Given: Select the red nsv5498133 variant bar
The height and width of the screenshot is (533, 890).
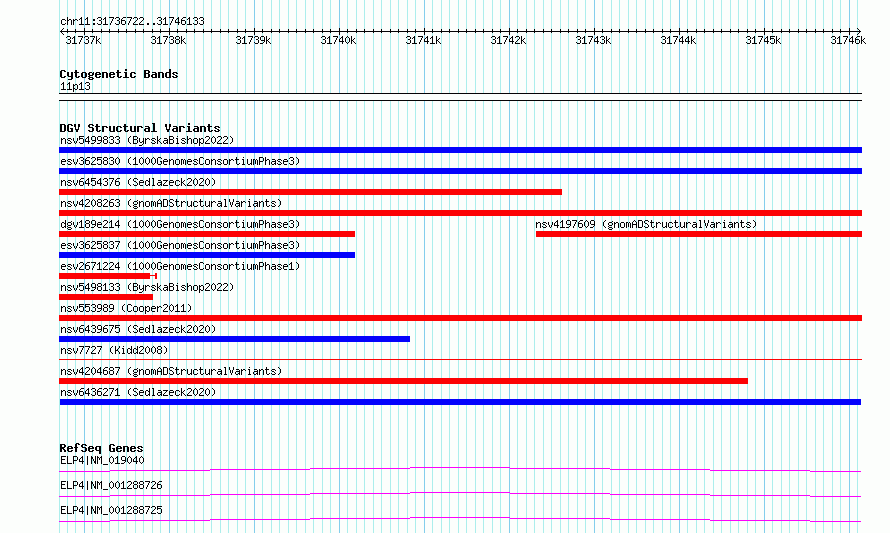Looking at the screenshot, I should coord(106,297).
